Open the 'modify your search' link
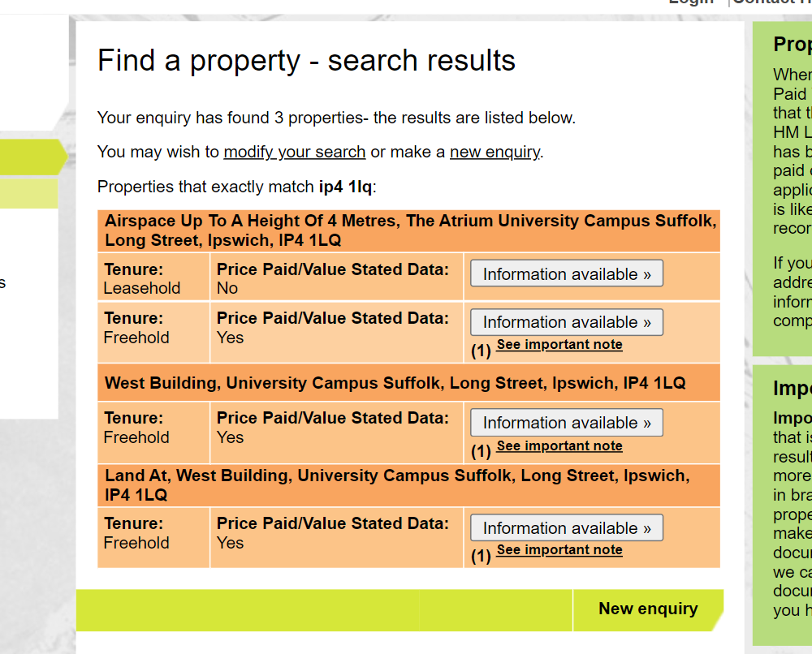 coord(294,152)
